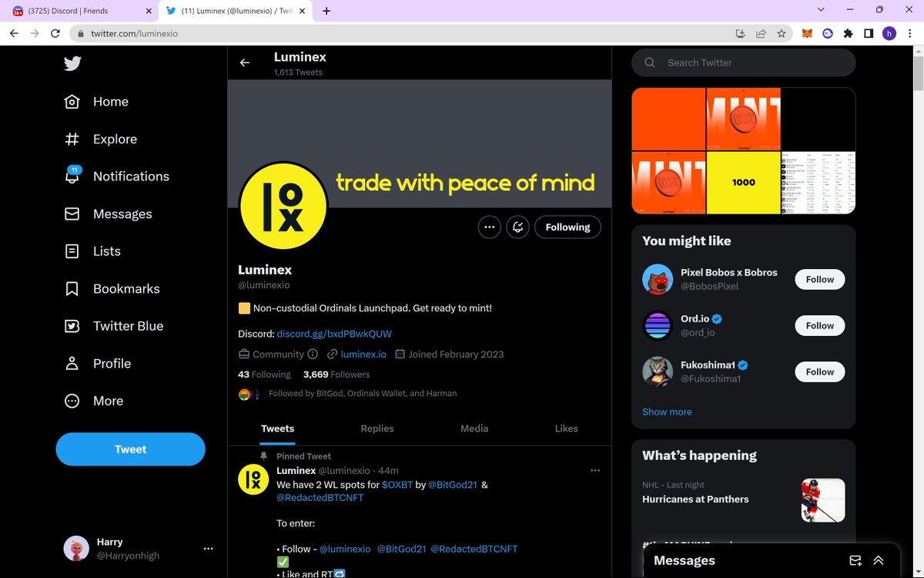Click Show more under You might like
924x578 pixels.
(667, 412)
